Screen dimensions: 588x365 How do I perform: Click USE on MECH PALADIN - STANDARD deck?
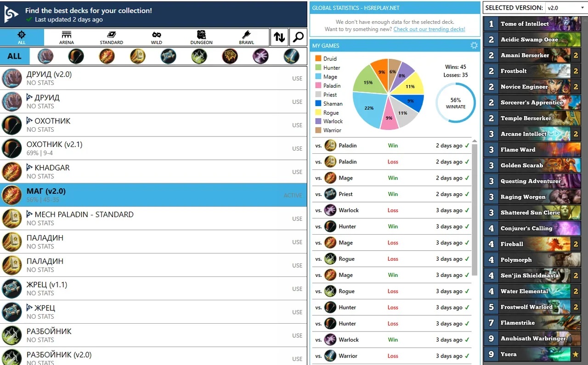[x=297, y=219]
